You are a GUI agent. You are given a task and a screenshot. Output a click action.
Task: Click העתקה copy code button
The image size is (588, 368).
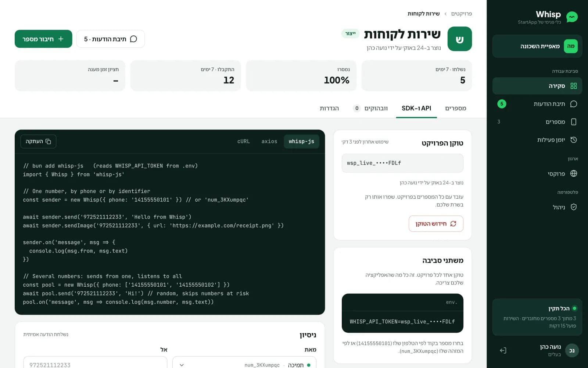point(38,141)
